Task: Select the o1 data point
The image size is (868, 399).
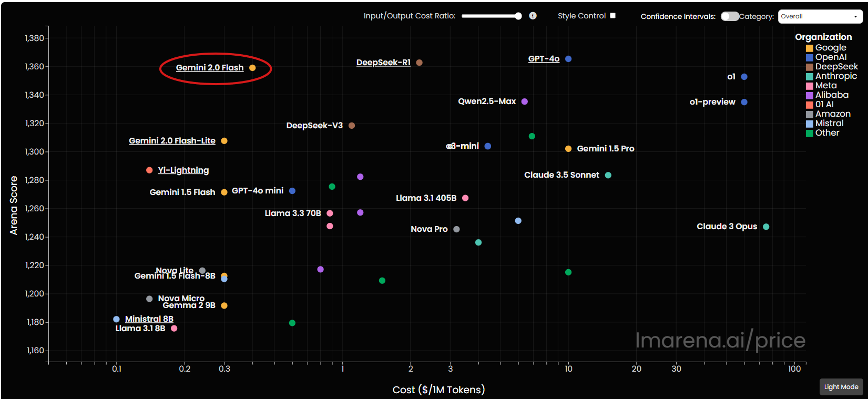Action: (x=744, y=77)
